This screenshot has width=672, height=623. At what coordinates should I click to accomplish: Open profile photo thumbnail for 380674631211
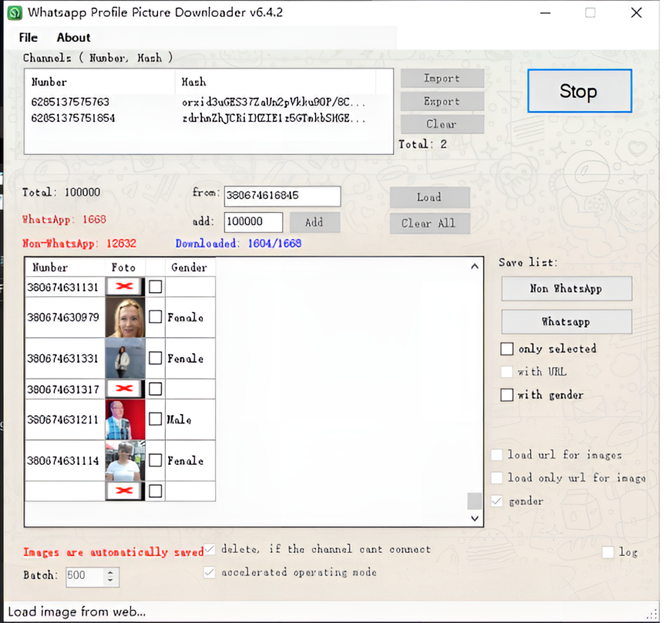[125, 419]
